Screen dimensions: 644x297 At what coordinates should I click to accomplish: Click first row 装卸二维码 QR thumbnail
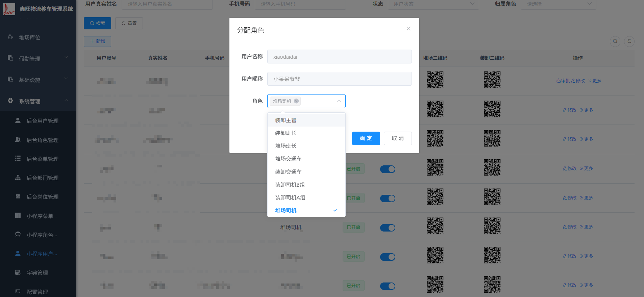(x=492, y=80)
